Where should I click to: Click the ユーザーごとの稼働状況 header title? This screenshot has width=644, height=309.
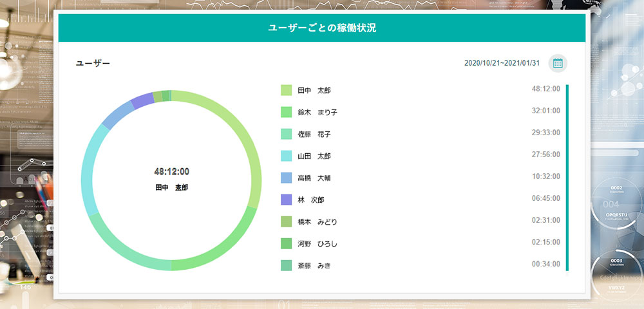[321, 28]
